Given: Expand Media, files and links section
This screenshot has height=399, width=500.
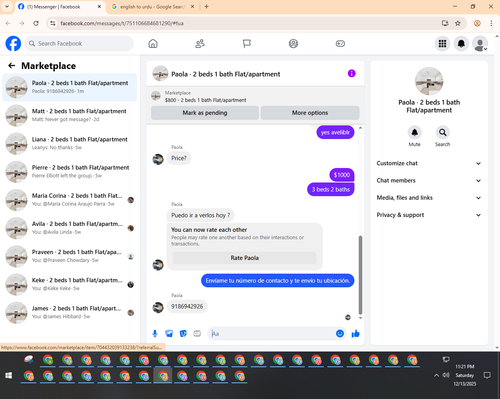Looking at the screenshot, I should pos(429,198).
